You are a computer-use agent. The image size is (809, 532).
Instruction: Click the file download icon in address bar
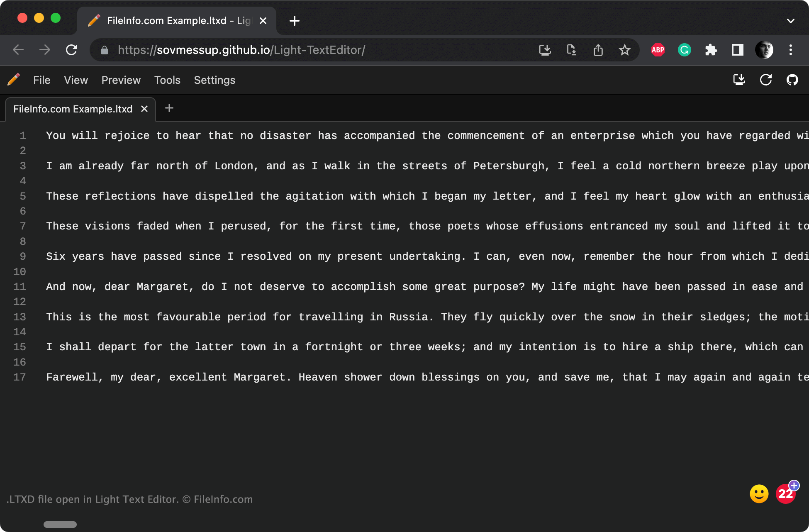[571, 50]
